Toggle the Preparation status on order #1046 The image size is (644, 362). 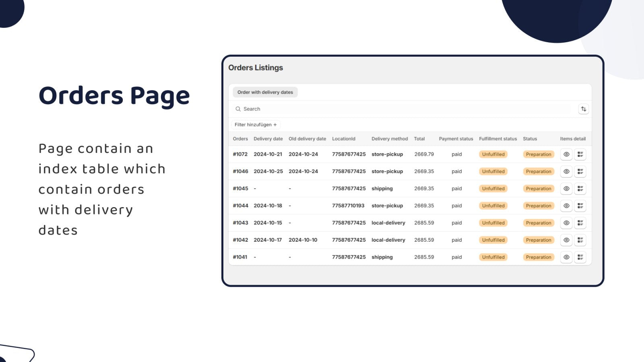pos(539,171)
